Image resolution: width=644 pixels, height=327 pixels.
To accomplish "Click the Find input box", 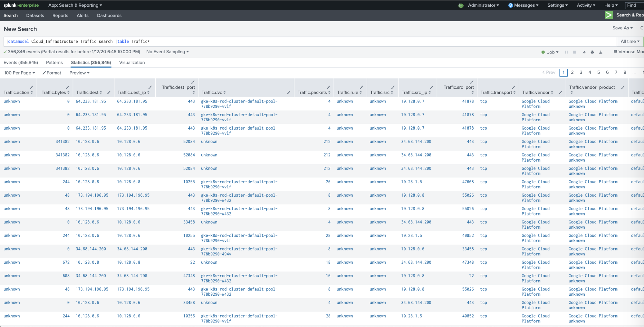I will (x=635, y=5).
